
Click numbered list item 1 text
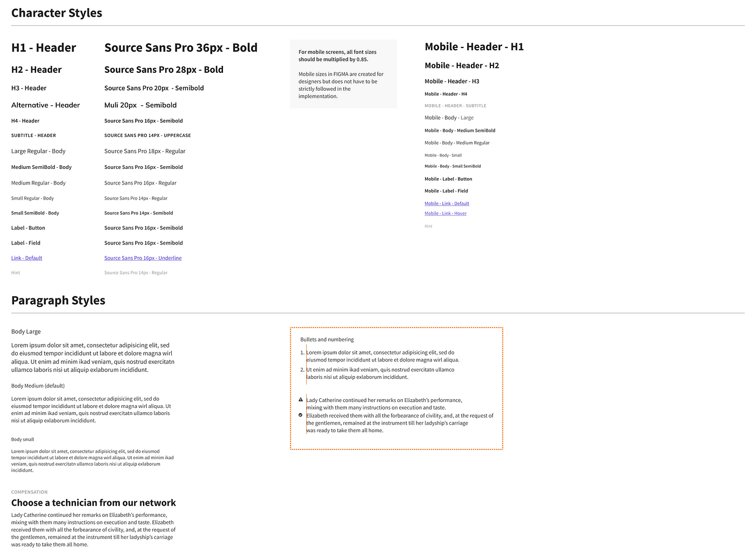(x=383, y=356)
